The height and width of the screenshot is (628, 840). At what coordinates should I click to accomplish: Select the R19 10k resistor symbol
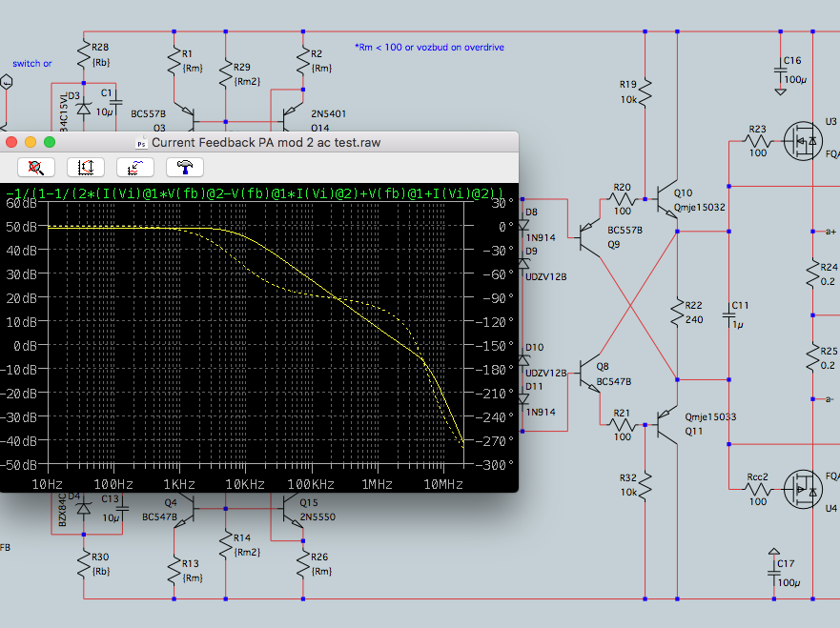[x=645, y=92]
